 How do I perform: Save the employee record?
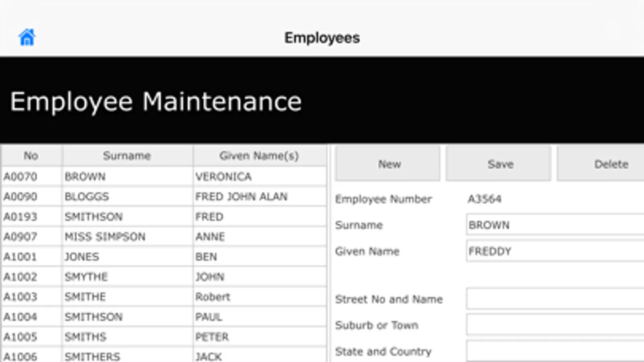[498, 164]
